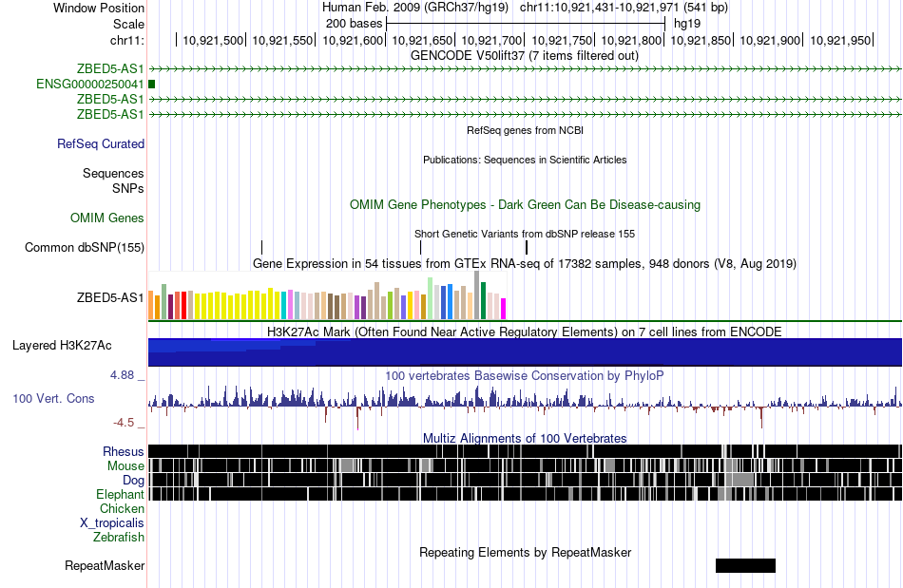The image size is (903, 588).
Task: Click the Window Position label
Action: (x=99, y=8)
